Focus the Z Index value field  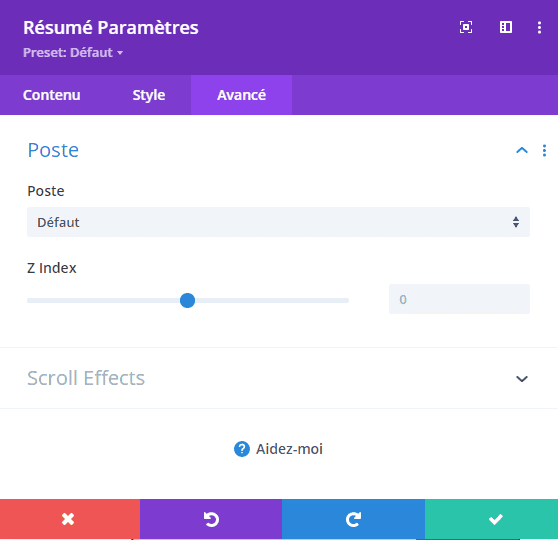pyautogui.click(x=459, y=299)
